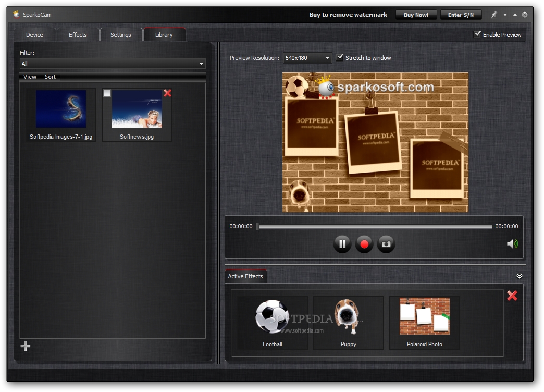Click the up-arrow icon in the title bar
The image size is (544, 392).
[x=515, y=15]
